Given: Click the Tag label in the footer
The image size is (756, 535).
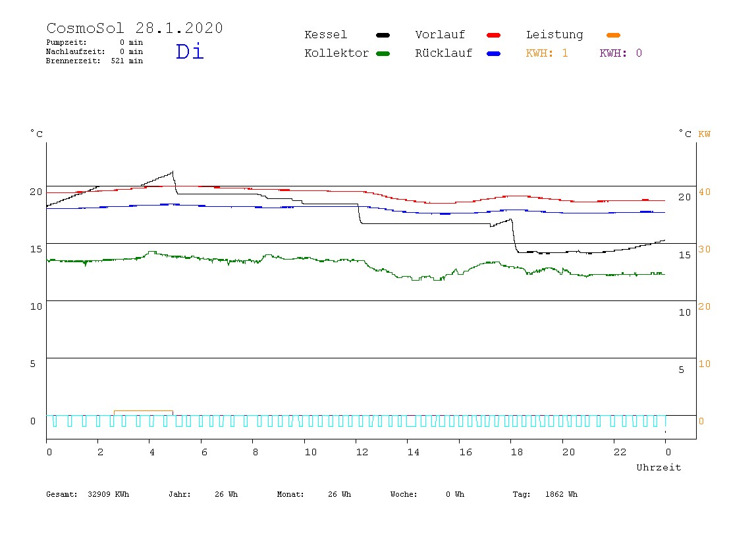Looking at the screenshot, I should tap(521, 494).
